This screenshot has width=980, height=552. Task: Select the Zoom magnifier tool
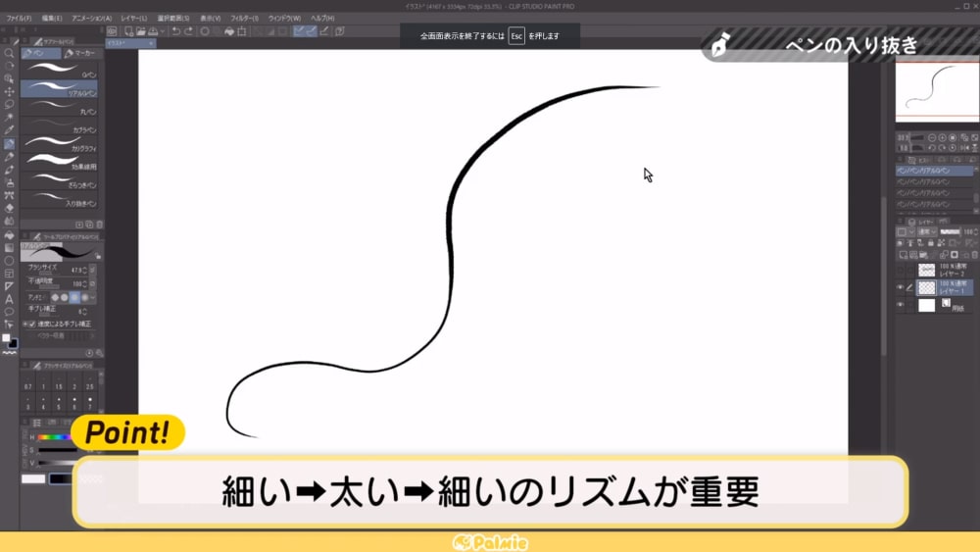coord(9,53)
